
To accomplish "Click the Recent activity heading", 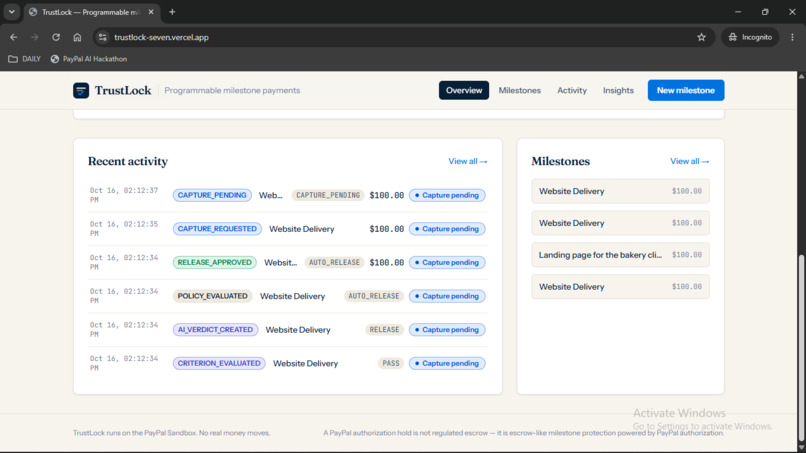I will coord(128,161).
